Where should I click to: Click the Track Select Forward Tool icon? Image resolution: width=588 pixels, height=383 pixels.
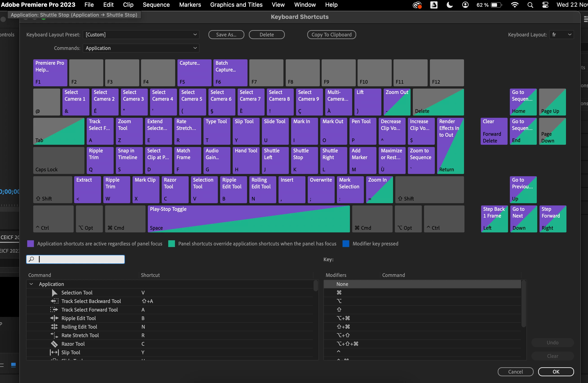54,310
